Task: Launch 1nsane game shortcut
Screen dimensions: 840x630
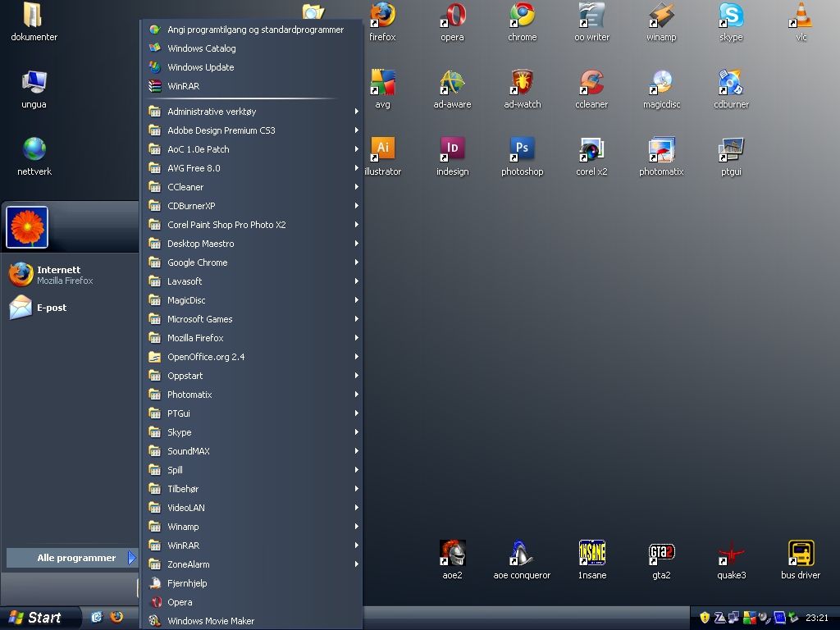Action: click(x=592, y=559)
